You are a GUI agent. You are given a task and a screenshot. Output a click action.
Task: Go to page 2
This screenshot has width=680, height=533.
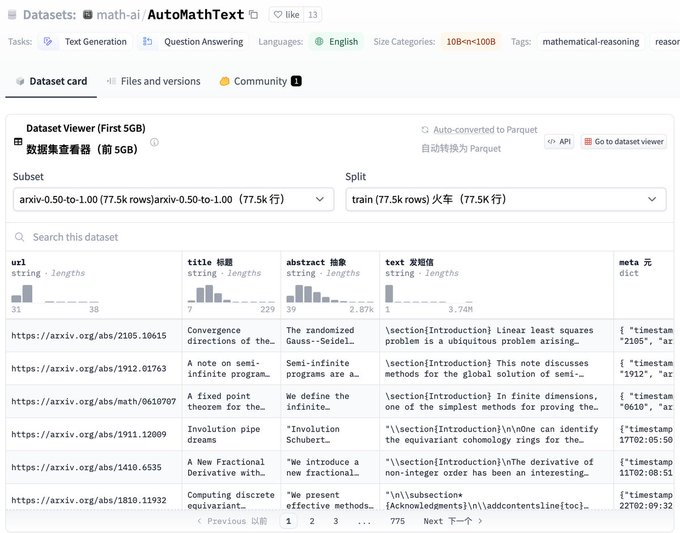(x=312, y=521)
